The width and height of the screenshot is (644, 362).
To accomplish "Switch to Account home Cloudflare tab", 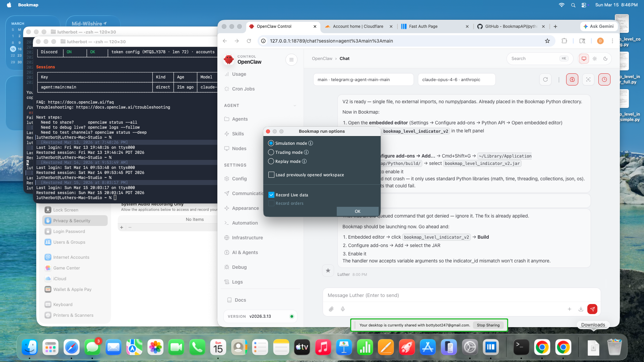I will [x=358, y=26].
